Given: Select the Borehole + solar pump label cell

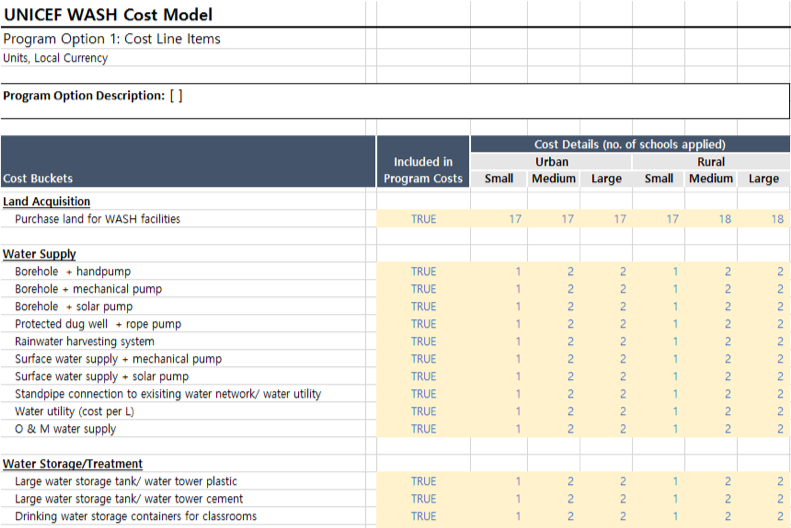Looking at the screenshot, I should pyautogui.click(x=74, y=307).
